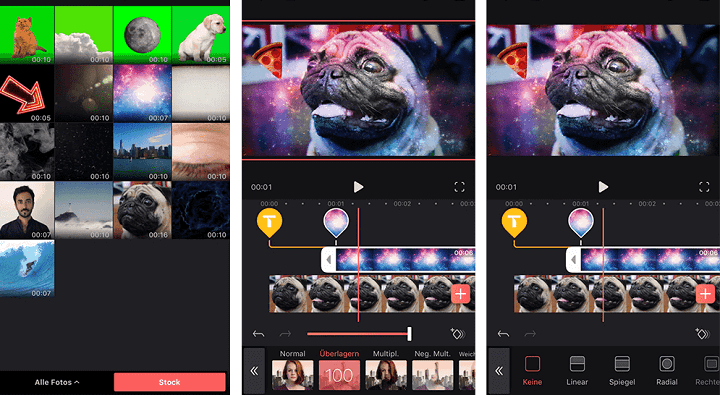Select the Spiegel mask shape
The height and width of the screenshot is (395, 720).
tap(622, 371)
